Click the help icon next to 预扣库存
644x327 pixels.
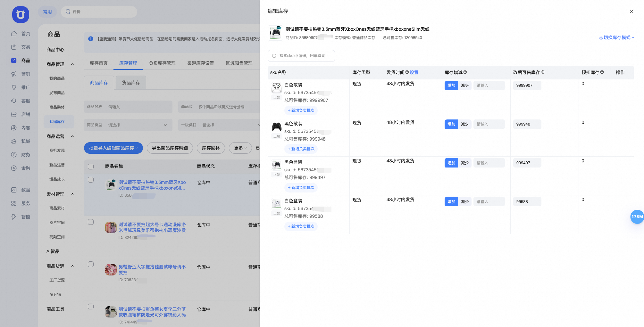tap(602, 72)
